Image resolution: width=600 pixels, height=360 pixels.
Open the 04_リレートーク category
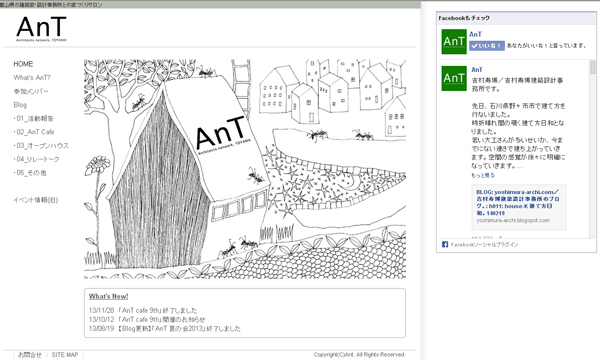tap(37, 159)
